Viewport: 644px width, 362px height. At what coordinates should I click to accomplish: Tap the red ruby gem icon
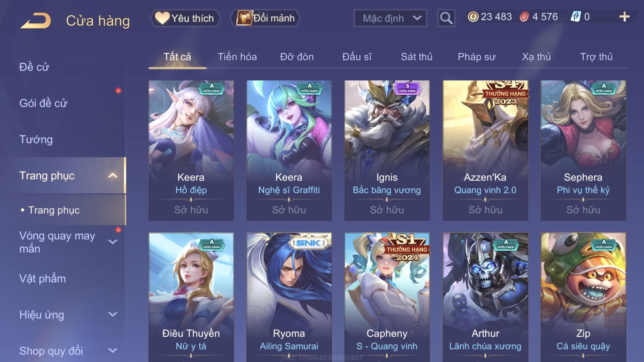click(524, 17)
